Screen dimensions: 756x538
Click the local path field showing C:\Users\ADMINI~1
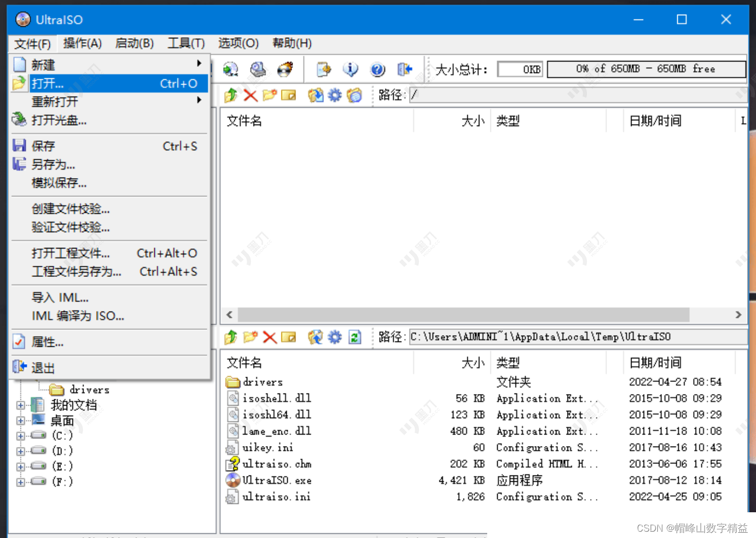point(578,337)
